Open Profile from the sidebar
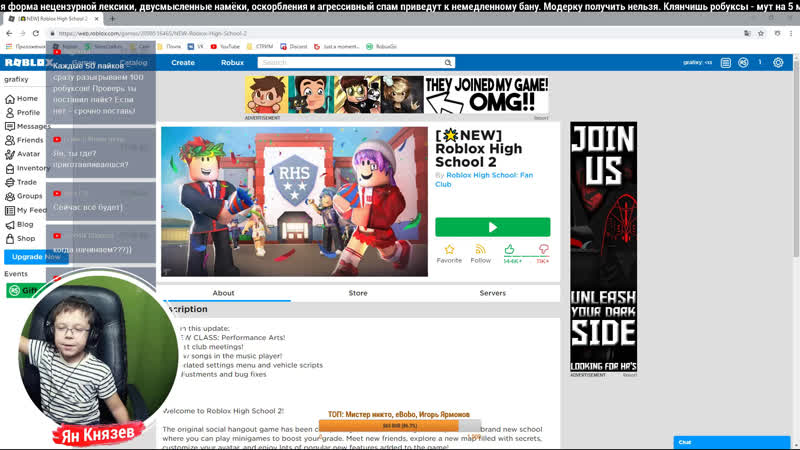The image size is (800, 450). pos(28,113)
